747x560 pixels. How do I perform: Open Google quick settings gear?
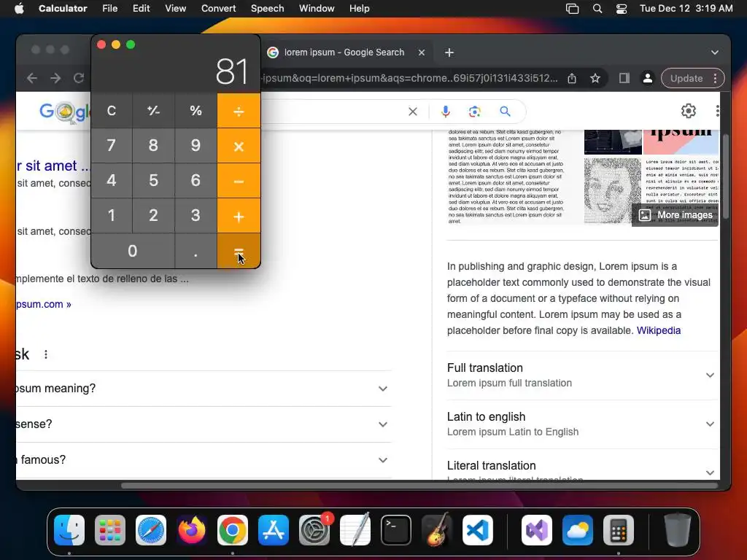[689, 111]
